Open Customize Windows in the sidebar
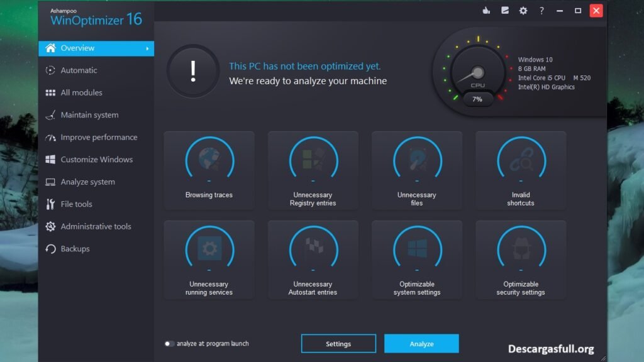The width and height of the screenshot is (644, 362). click(96, 160)
